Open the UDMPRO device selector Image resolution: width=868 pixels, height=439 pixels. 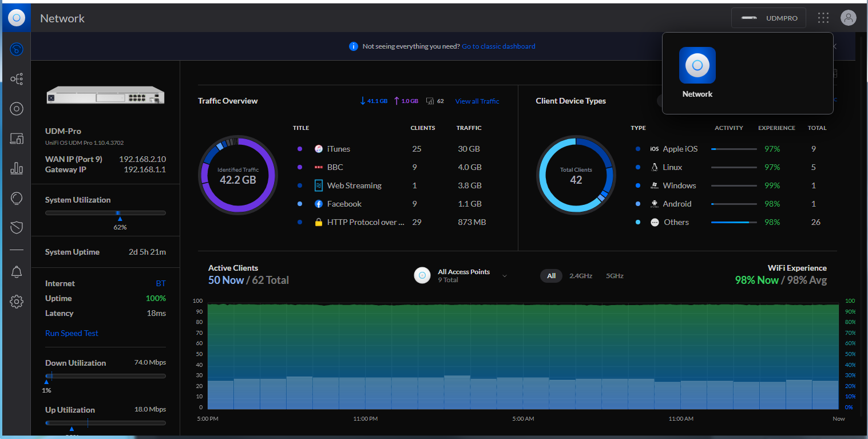coord(768,18)
